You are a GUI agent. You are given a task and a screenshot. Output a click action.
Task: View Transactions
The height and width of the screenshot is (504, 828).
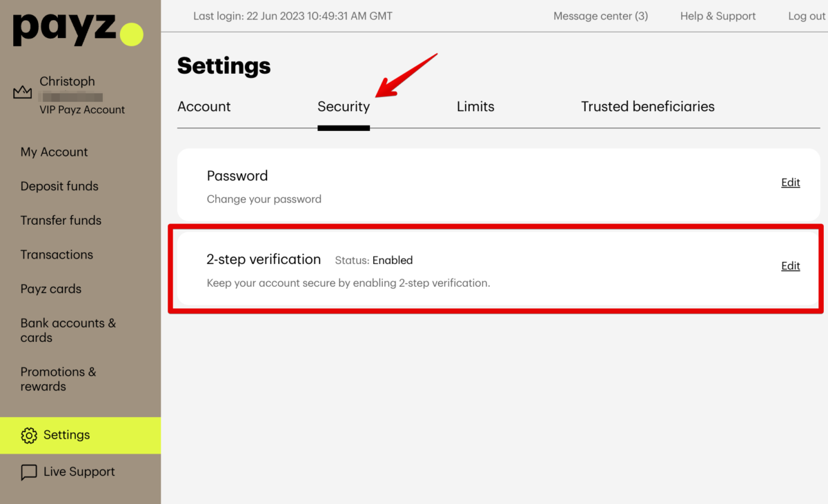57,254
